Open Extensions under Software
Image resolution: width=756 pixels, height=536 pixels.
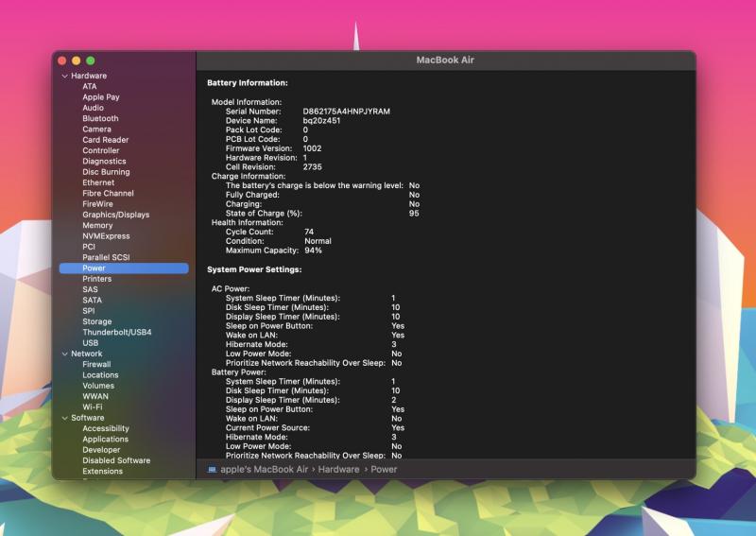102,471
